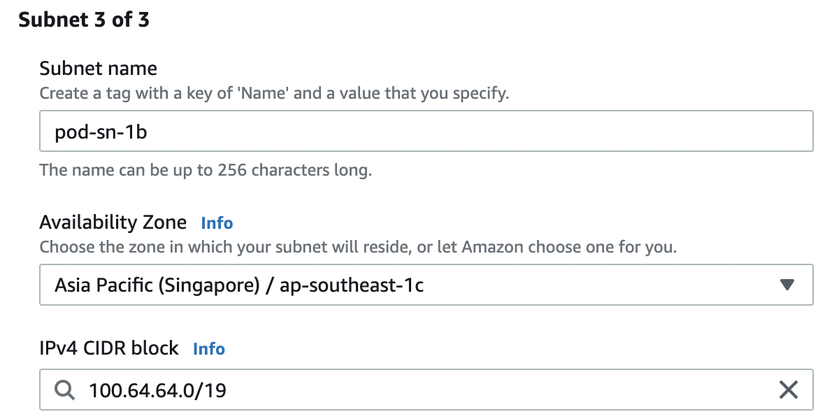Focus the IPv4 CIDR block search field
The height and width of the screenshot is (417, 825).
click(x=425, y=390)
